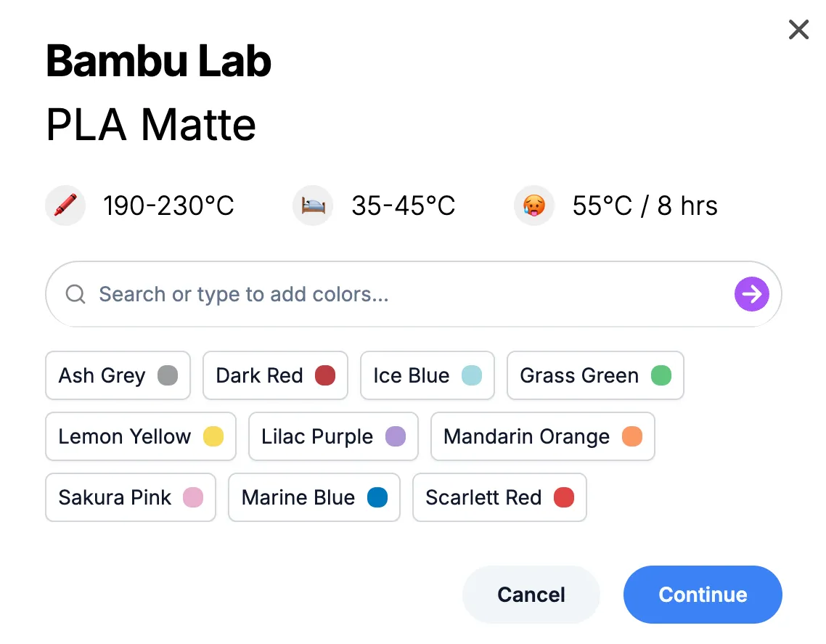Click the Marine Blue color swatch
This screenshot has height=644, width=826.
pyautogui.click(x=377, y=497)
